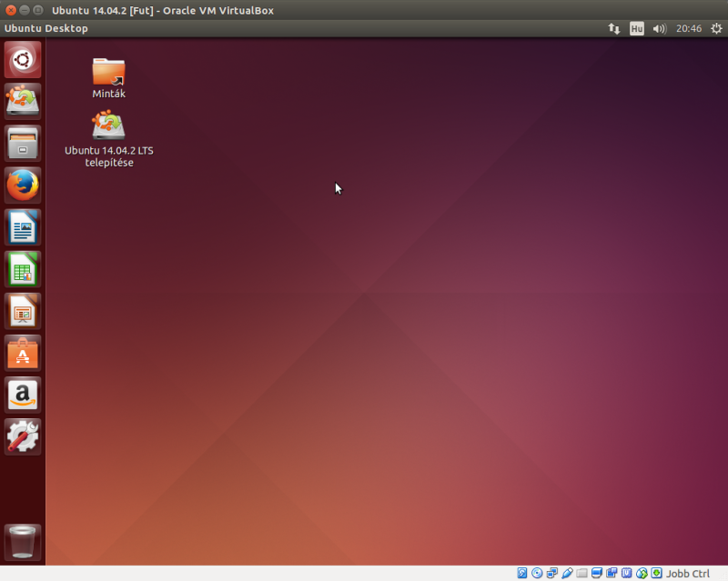Click the Ubuntu Desktop panel title
This screenshot has width=728, height=581.
pyautogui.click(x=46, y=28)
